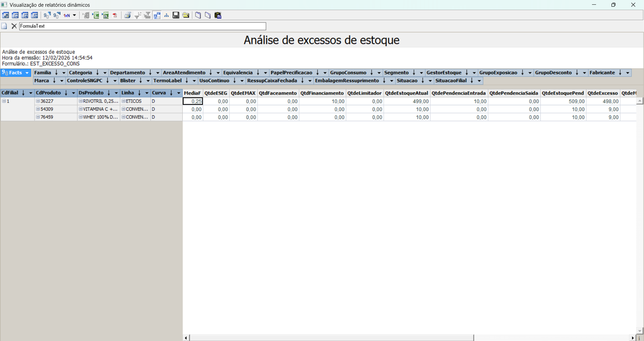Collapse the RIVOTRIL 0,25 description node
Image resolution: width=644 pixels, height=341 pixels.
coord(81,101)
